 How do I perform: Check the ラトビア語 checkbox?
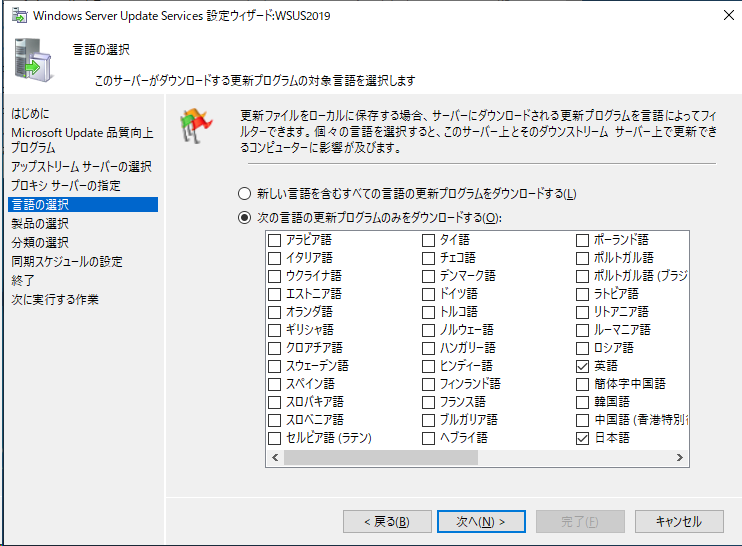[x=583, y=294]
